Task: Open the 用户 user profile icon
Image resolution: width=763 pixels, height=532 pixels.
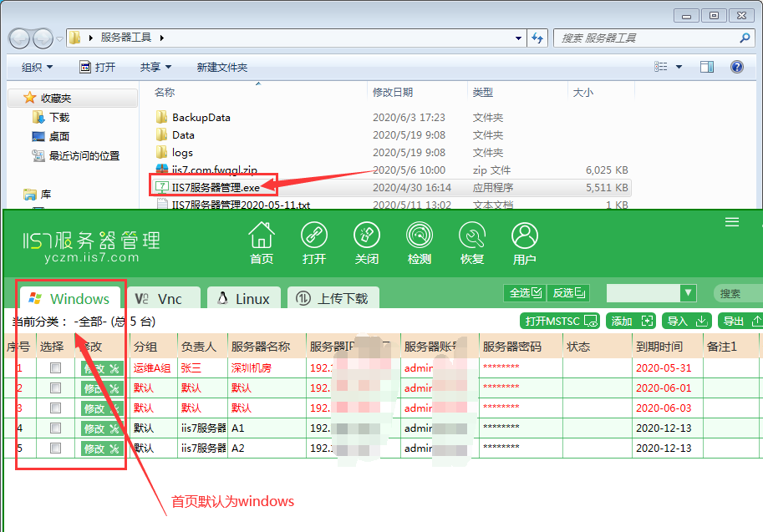Action: click(525, 243)
